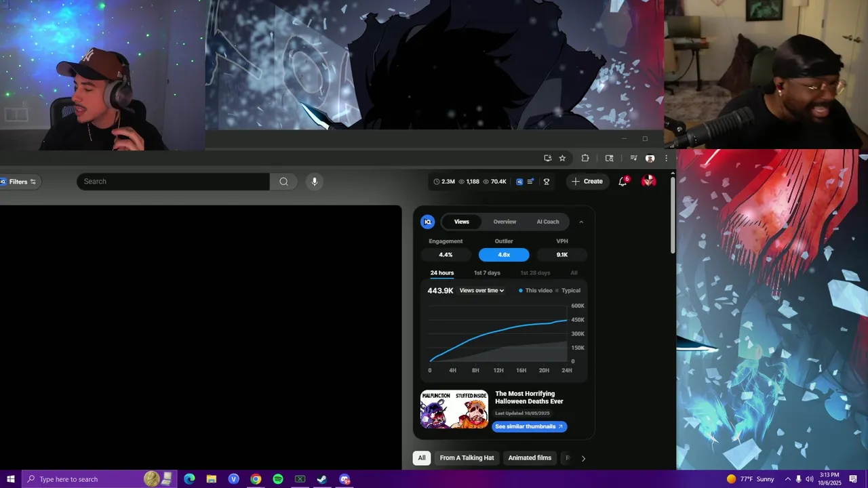The image size is (868, 488).
Task: Open the tab search icon in Chrome toolbar
Action: (609, 158)
